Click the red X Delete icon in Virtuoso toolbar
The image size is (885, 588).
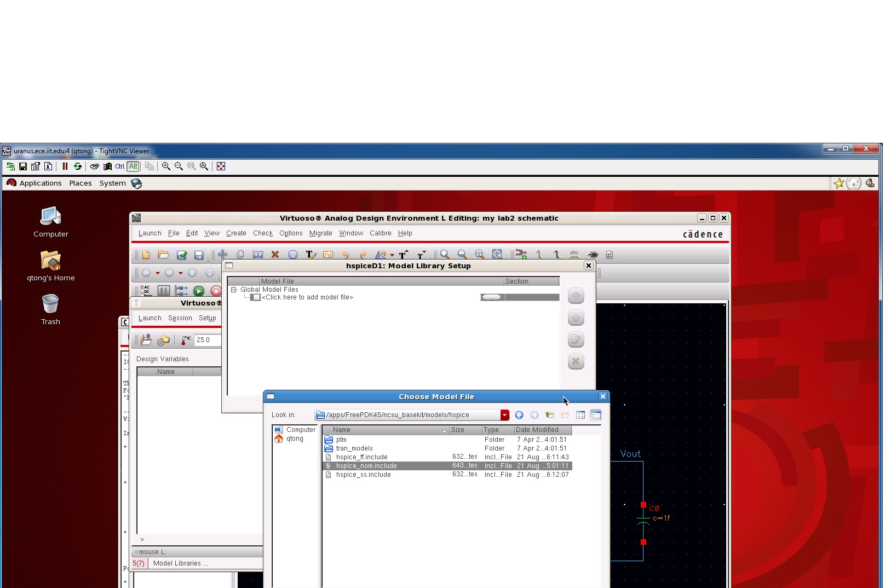point(275,255)
